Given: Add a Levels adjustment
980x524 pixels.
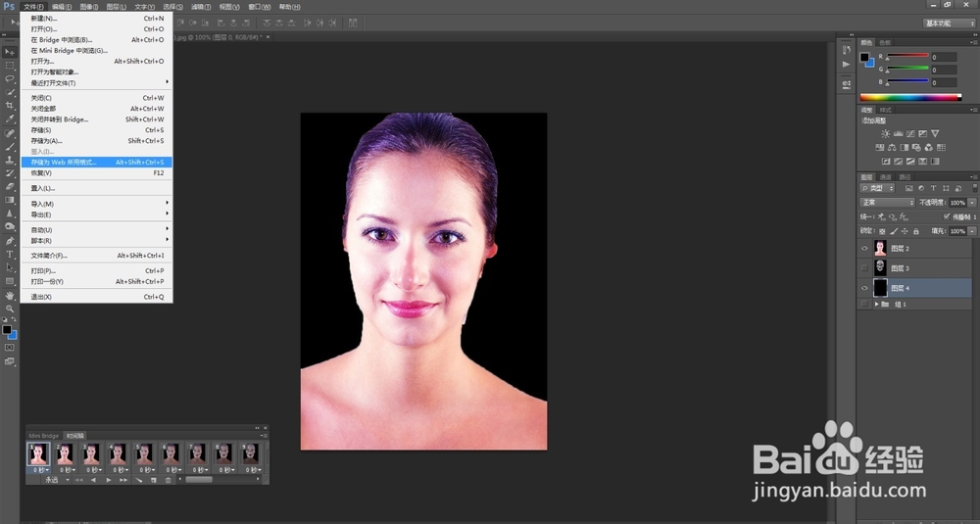Looking at the screenshot, I should [x=898, y=133].
